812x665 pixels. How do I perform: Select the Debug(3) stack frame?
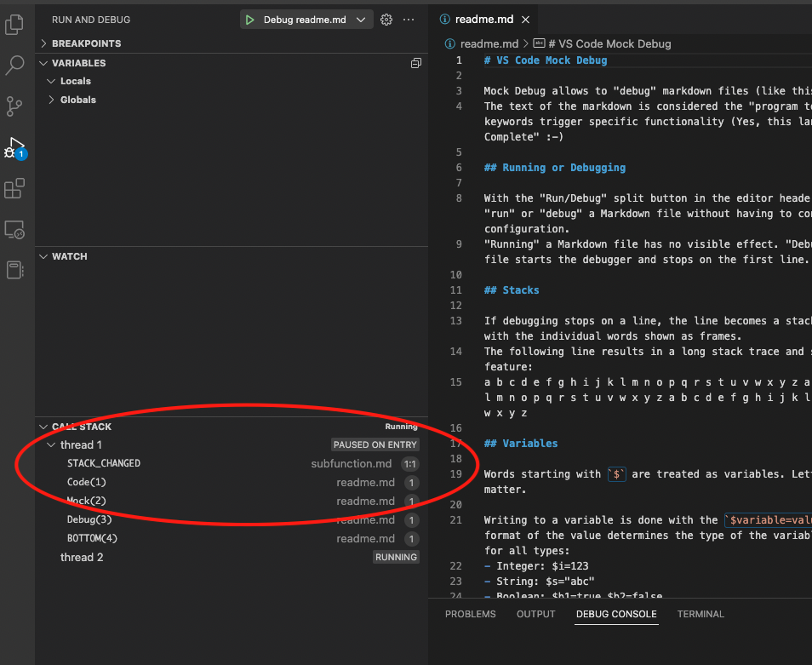pyautogui.click(x=232, y=519)
